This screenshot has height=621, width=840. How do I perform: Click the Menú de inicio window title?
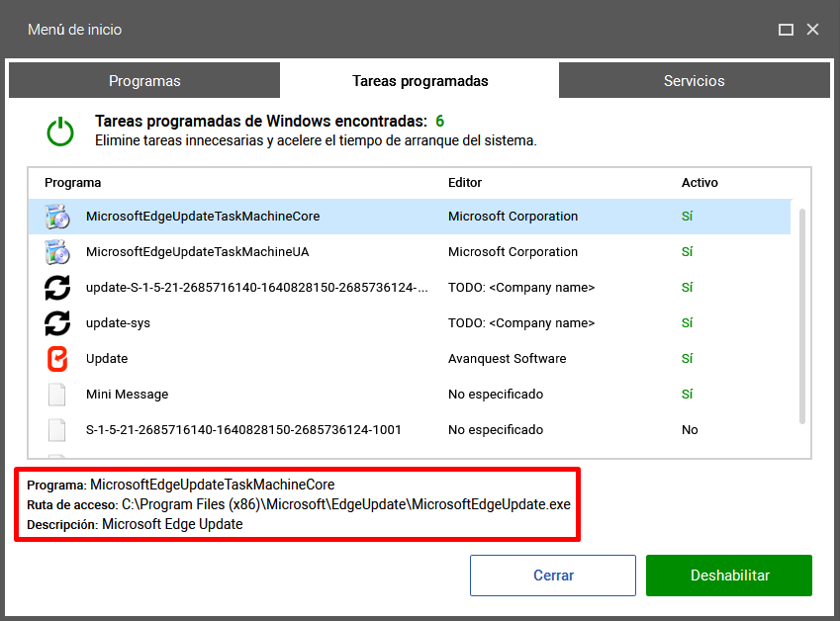coord(75,30)
